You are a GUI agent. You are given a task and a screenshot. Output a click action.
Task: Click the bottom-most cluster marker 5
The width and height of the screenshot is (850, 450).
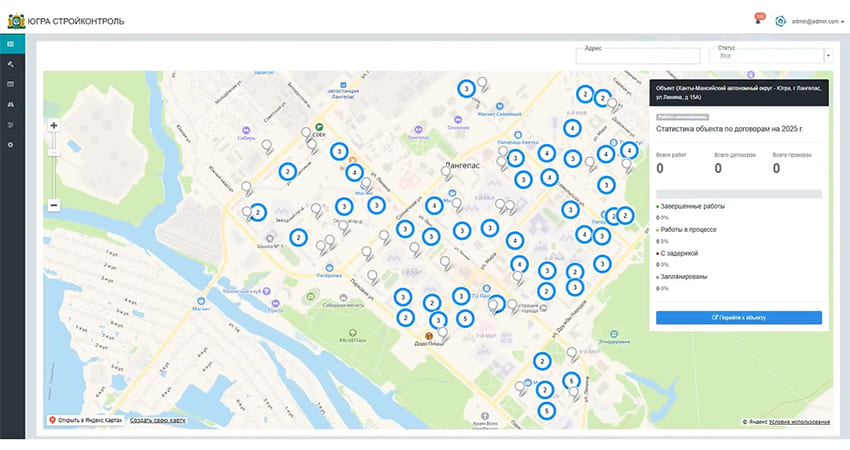546,411
